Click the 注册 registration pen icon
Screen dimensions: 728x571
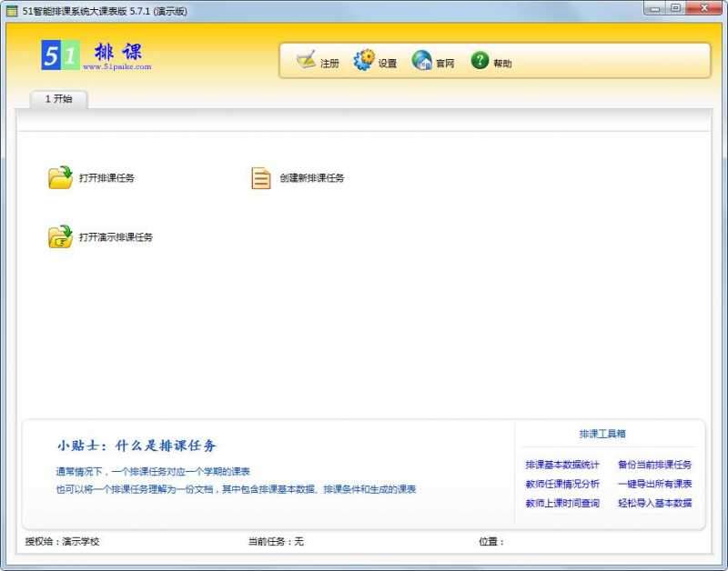[307, 62]
